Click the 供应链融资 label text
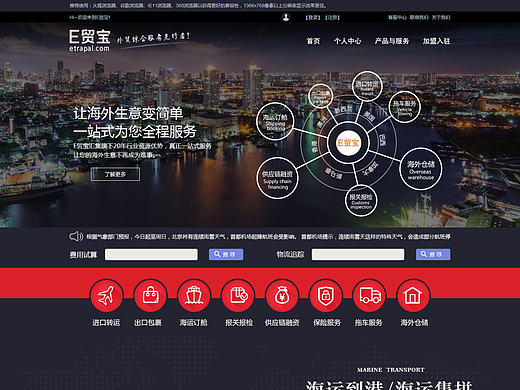Image resolution: width=520 pixels, height=390 pixels. pyautogui.click(x=282, y=323)
